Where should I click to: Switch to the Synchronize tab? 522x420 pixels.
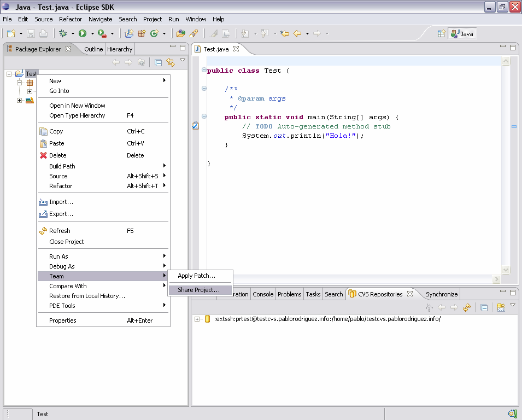(x=442, y=294)
